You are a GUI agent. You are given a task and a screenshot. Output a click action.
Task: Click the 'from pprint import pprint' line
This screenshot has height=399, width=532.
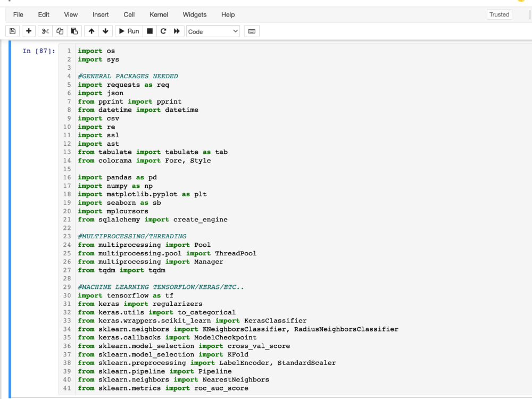[x=130, y=102]
